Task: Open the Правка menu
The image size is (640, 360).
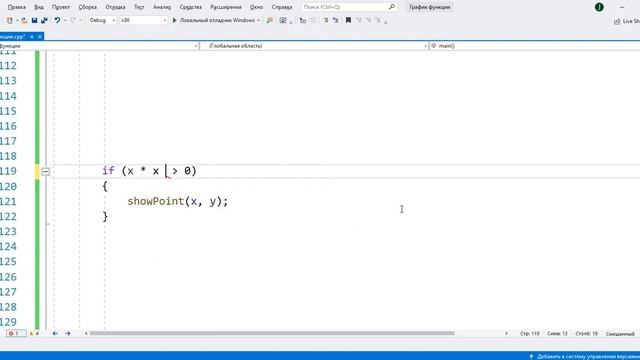Action: point(17,7)
